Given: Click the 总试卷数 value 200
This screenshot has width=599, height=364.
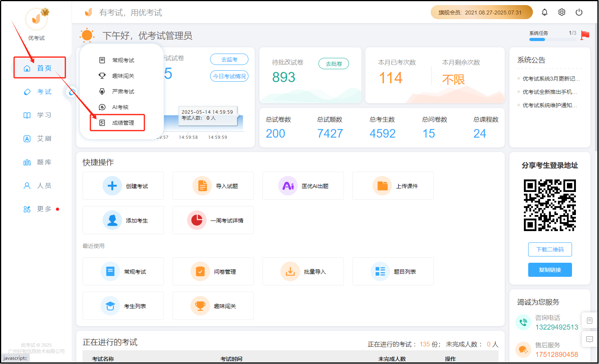Looking at the screenshot, I should 275,134.
